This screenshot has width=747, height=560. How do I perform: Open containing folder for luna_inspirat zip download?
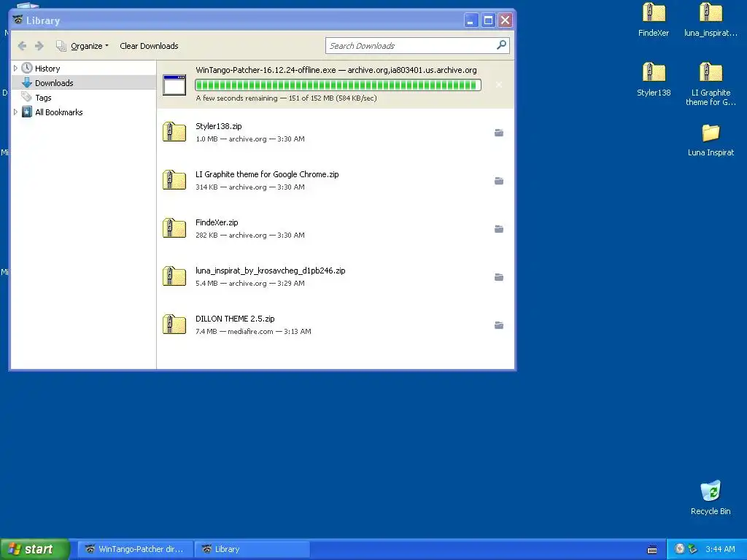pyautogui.click(x=499, y=277)
